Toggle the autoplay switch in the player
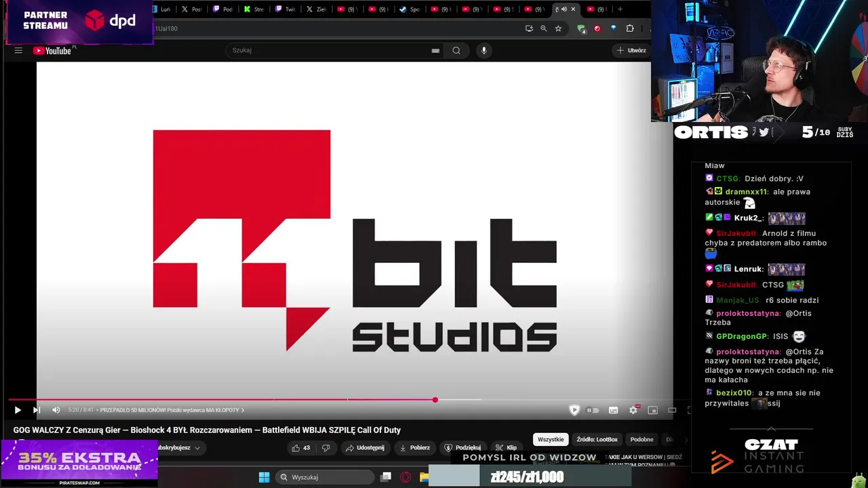The image size is (868, 488). [x=593, y=410]
